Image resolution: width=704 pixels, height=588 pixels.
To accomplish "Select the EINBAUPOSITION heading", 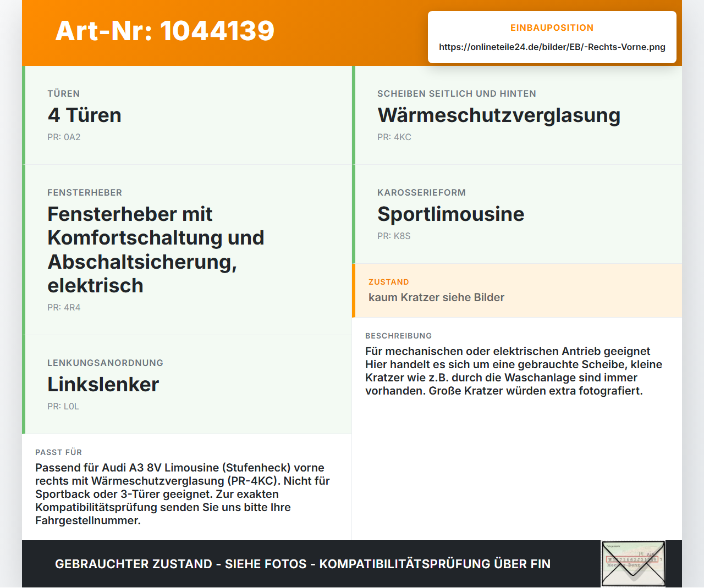I will [x=552, y=28].
